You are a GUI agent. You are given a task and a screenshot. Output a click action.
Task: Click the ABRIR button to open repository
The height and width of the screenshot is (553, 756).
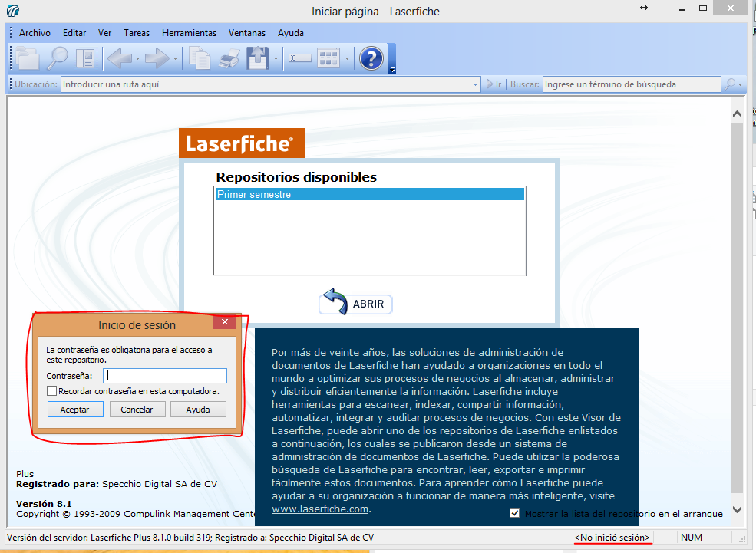356,304
